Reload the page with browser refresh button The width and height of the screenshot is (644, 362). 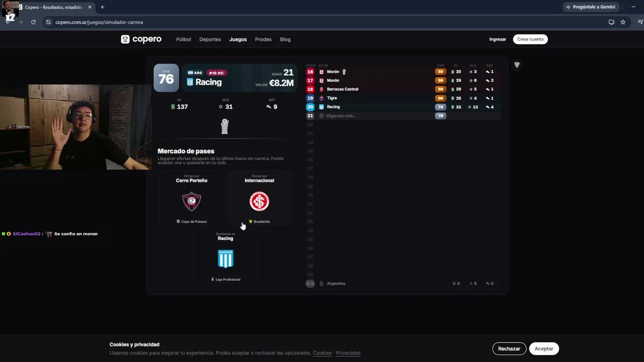tap(33, 22)
